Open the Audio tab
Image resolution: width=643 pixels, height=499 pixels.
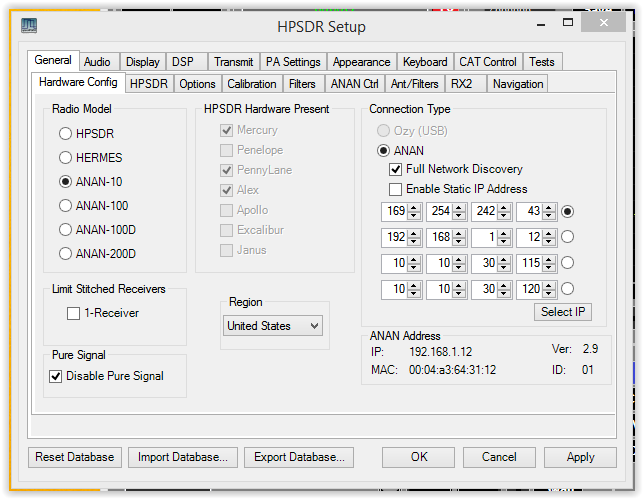(x=97, y=62)
